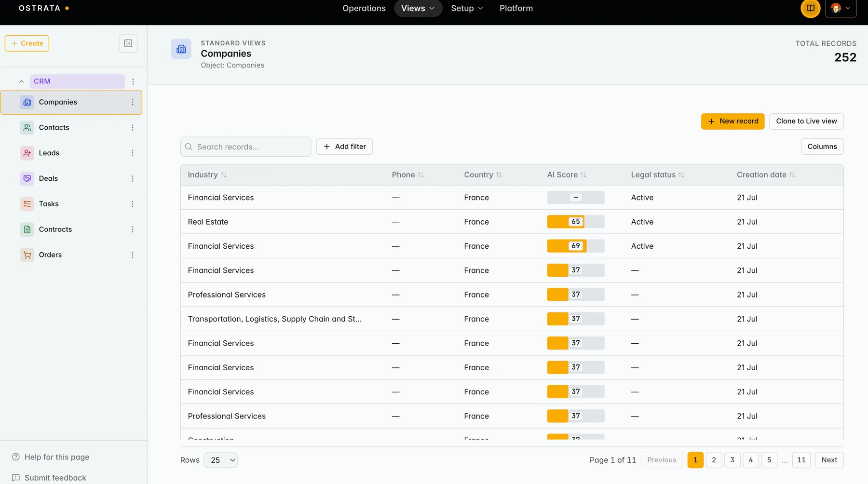Click the Submit feedback icon
The height and width of the screenshot is (484, 868).
tap(16, 478)
